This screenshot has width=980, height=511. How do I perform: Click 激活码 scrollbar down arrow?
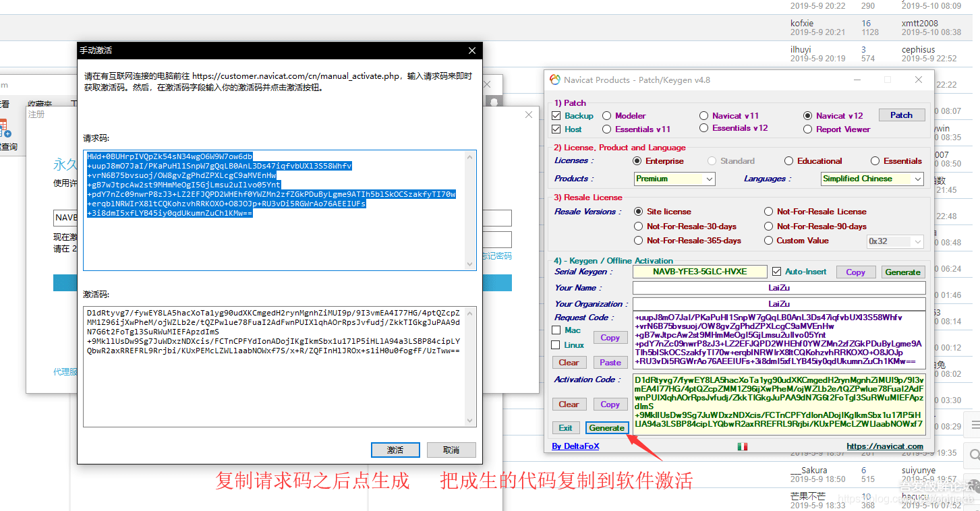[x=470, y=420]
